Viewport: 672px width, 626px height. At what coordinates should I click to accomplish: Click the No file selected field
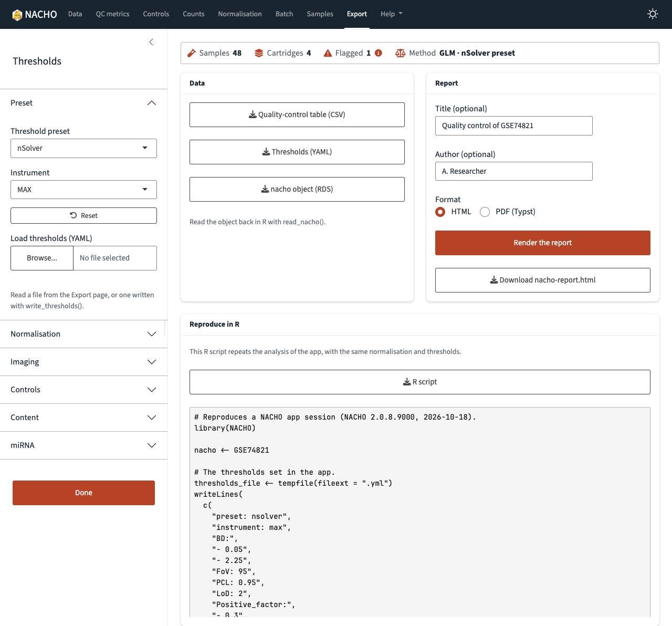tap(115, 258)
